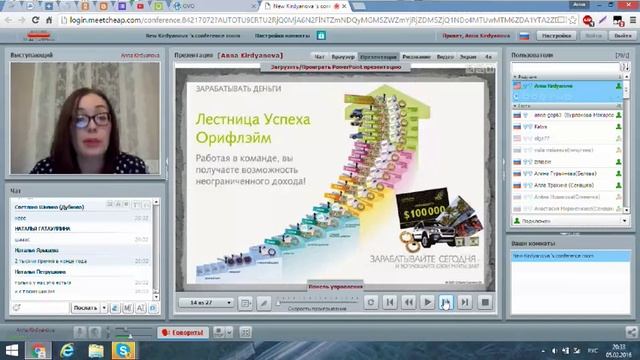Click the fullscreen layout icon in bottom bar
Screen dimensions: 640x360
tap(245, 332)
